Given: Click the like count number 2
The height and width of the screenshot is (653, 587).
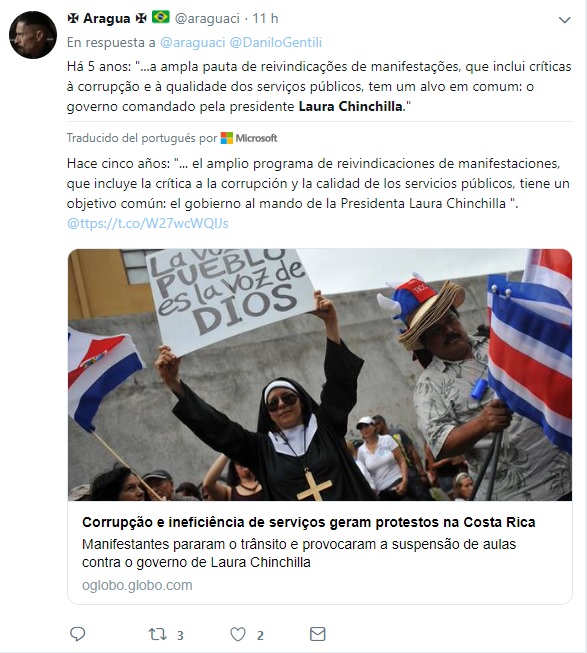Looking at the screenshot, I should pos(260,636).
